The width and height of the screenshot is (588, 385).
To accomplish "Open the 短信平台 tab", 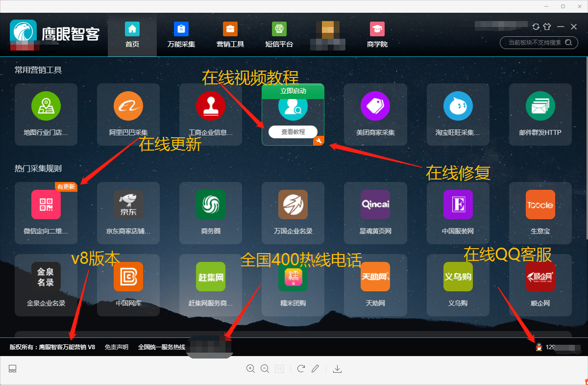I will point(279,35).
